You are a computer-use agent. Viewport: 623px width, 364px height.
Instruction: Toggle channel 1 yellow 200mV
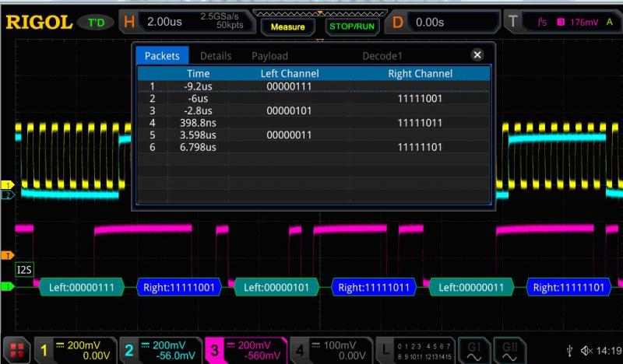tap(72, 350)
